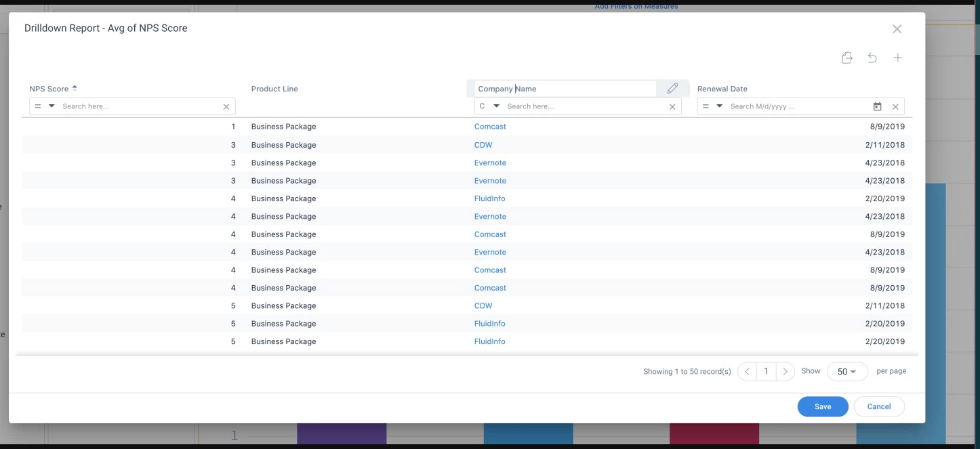Clear the Company Name filter
Image resolution: width=980 pixels, height=449 pixels.
pos(672,107)
